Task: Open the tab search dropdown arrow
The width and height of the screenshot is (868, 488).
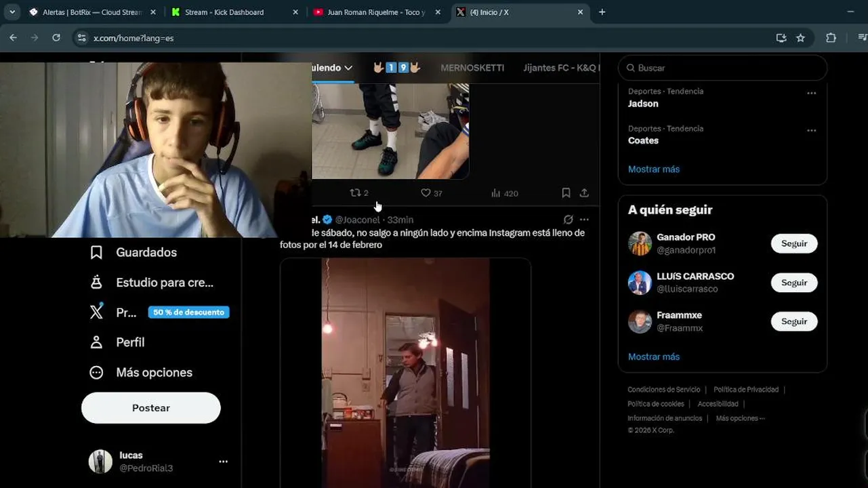Action: (12, 12)
